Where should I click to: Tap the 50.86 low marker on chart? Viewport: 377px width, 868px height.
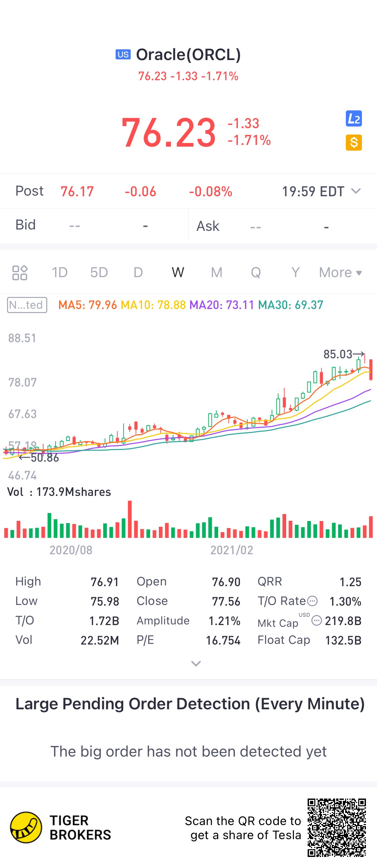click(39, 458)
